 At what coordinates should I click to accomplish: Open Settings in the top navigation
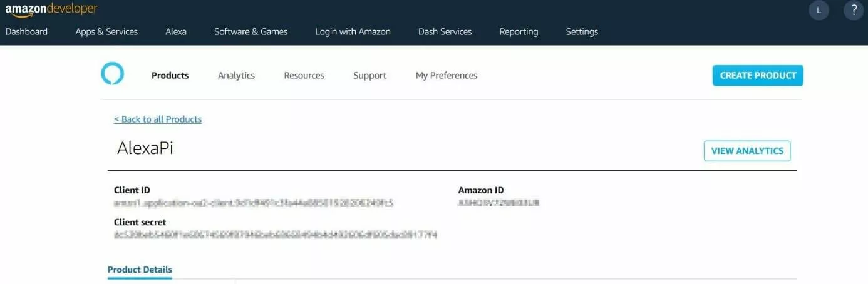click(582, 31)
